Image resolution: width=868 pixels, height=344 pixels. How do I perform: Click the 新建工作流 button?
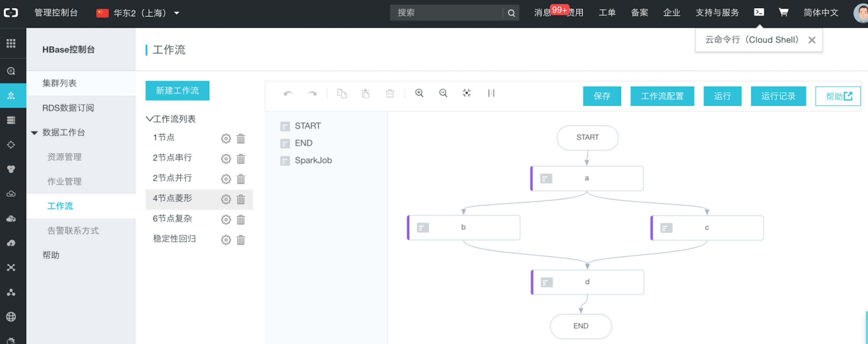click(177, 90)
